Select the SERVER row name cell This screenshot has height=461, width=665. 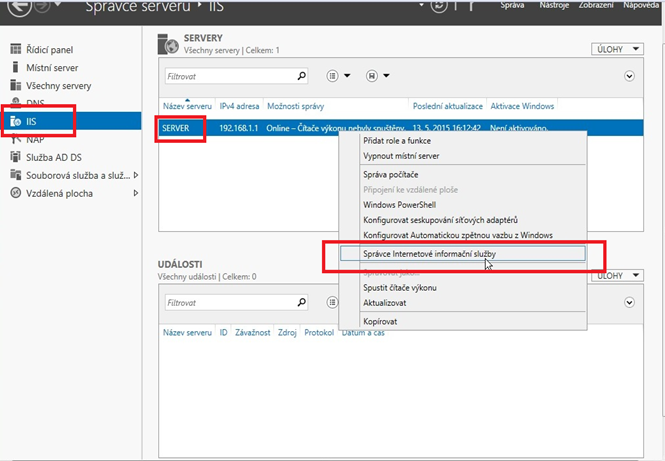pyautogui.click(x=176, y=128)
